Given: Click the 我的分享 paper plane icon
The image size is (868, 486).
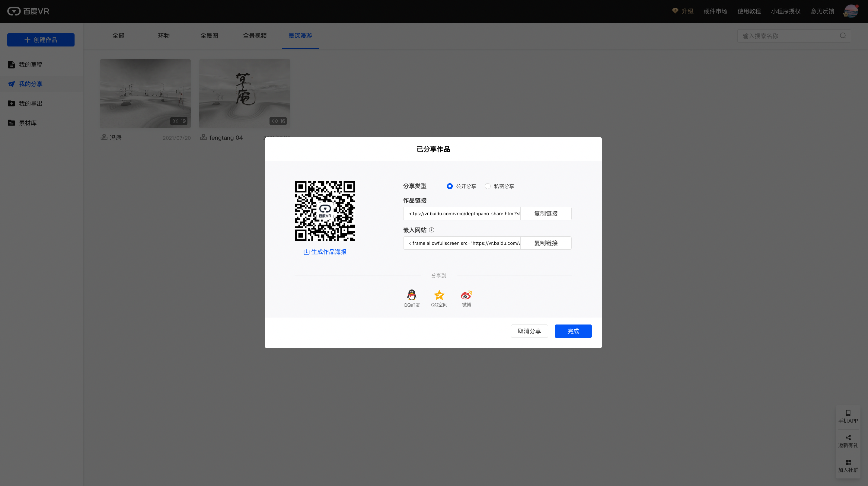Looking at the screenshot, I should pos(11,84).
